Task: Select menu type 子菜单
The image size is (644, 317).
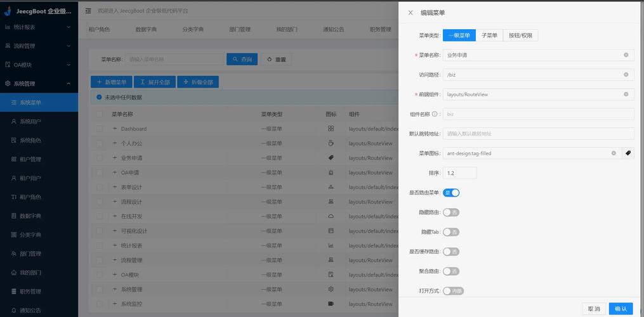Action: point(489,36)
